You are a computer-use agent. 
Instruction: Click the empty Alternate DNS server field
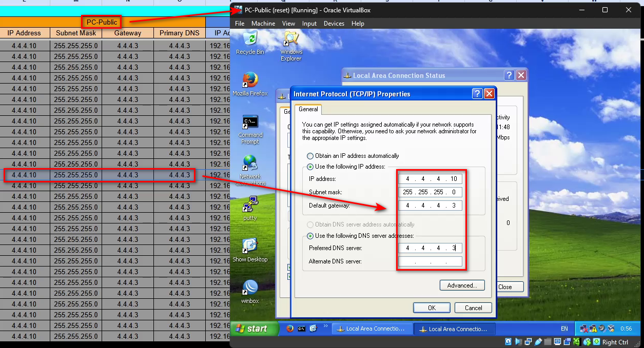pos(431,261)
